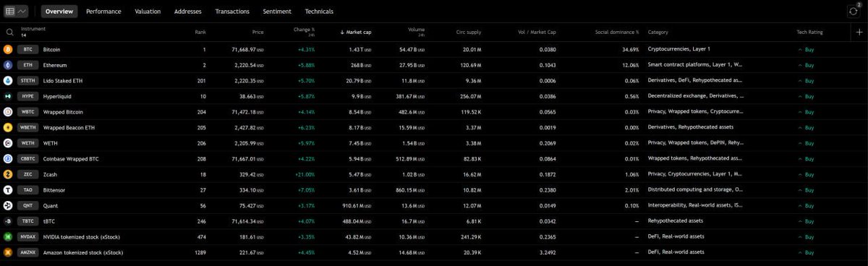Select the Transactions tab

(232, 12)
